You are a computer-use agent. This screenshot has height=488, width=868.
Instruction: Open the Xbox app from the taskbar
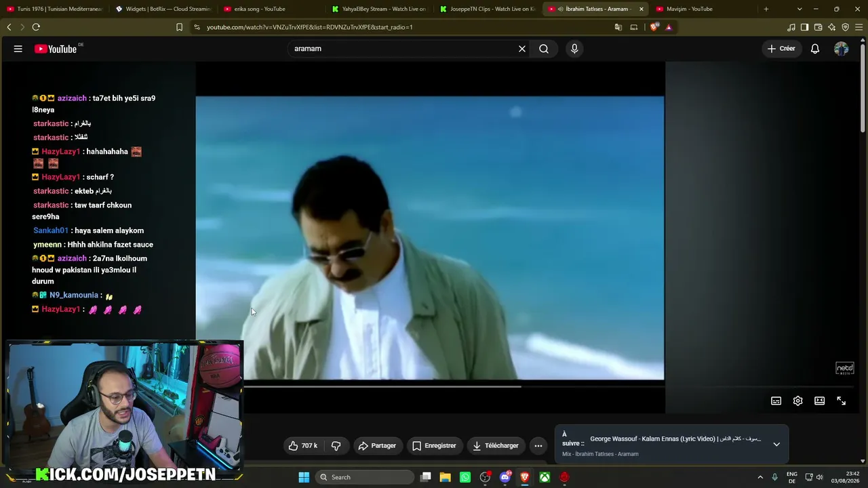coord(545,477)
